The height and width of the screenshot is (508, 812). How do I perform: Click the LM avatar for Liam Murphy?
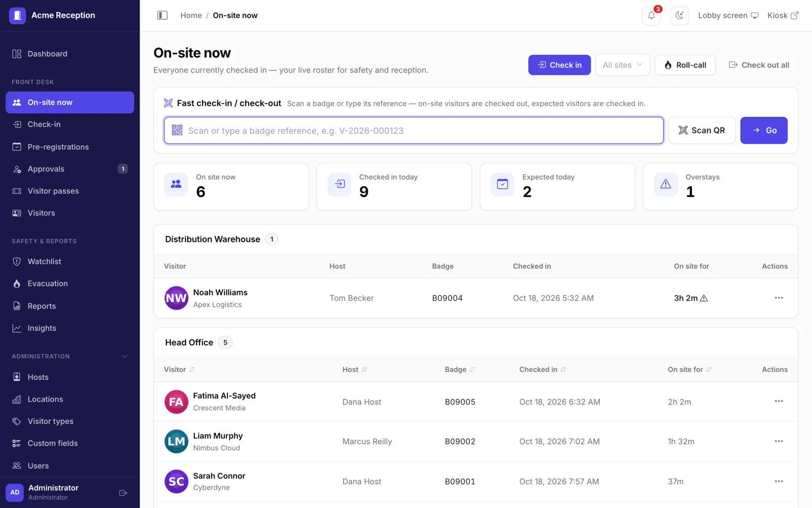176,441
